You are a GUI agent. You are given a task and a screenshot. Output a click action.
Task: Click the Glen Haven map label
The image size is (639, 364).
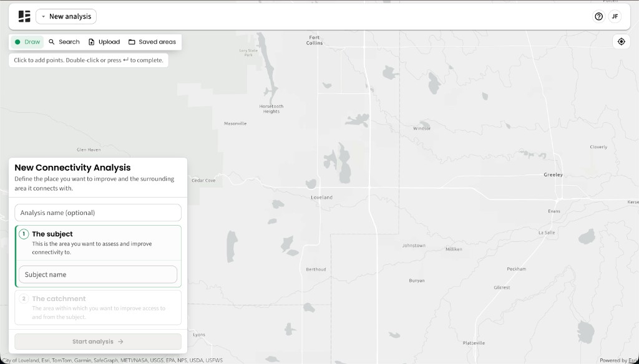click(x=89, y=150)
